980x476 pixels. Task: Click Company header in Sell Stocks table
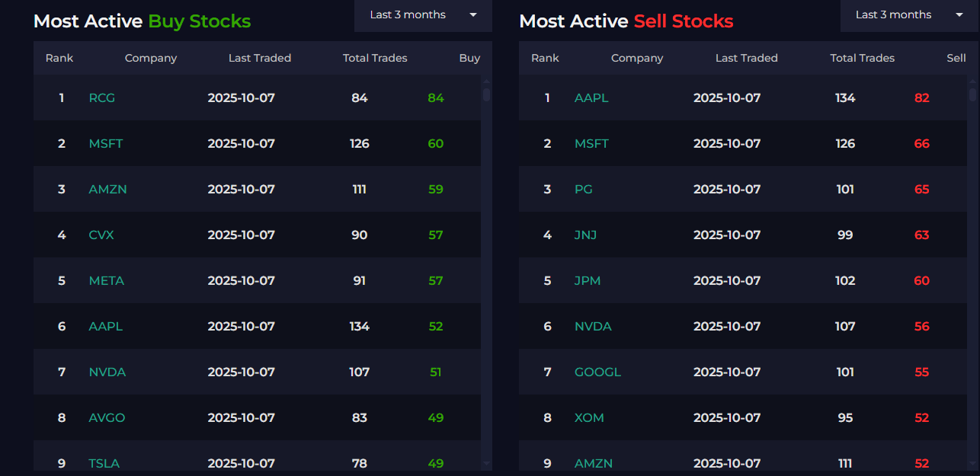[637, 58]
